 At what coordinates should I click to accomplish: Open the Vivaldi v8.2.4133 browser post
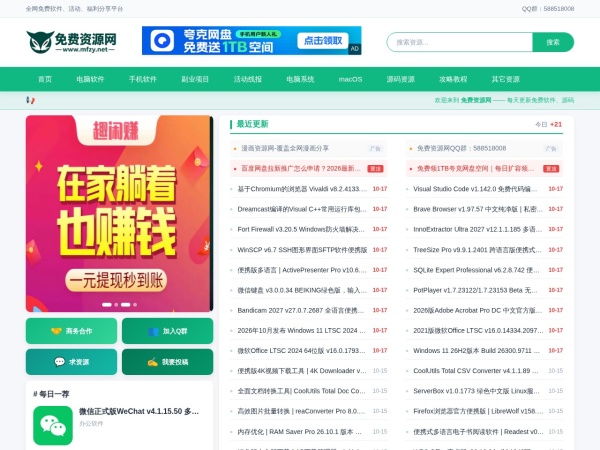click(302, 189)
